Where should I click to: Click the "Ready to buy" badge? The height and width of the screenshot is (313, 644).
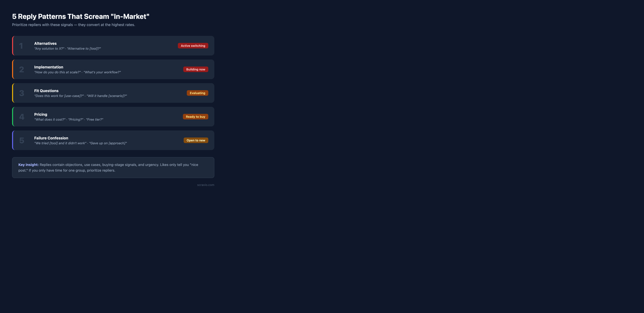[x=195, y=117]
